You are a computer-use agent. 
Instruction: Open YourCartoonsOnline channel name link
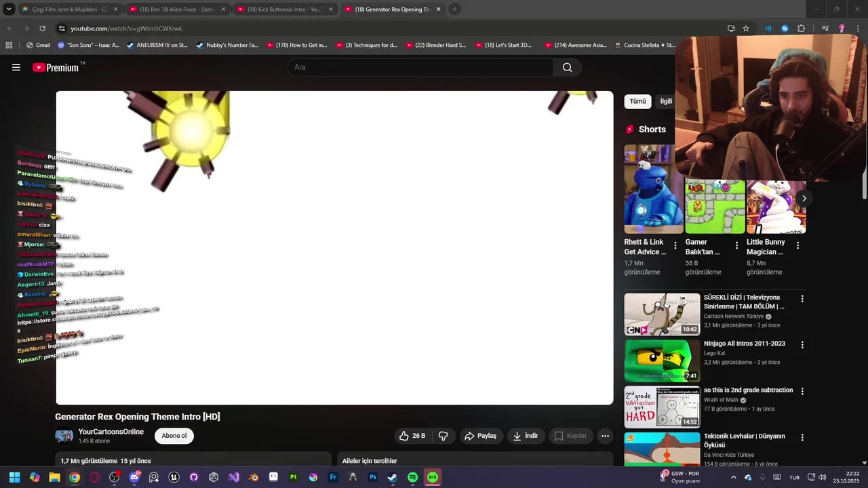(111, 432)
